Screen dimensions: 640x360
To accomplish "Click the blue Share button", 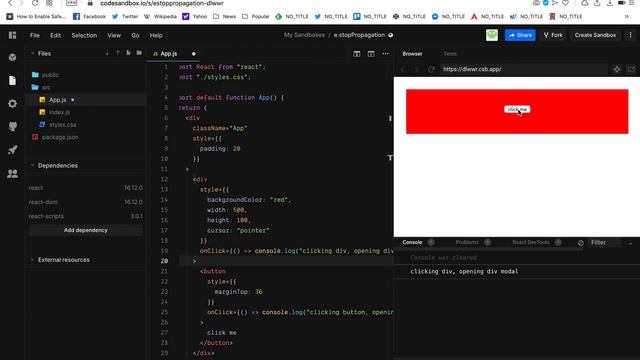I will 520,35.
